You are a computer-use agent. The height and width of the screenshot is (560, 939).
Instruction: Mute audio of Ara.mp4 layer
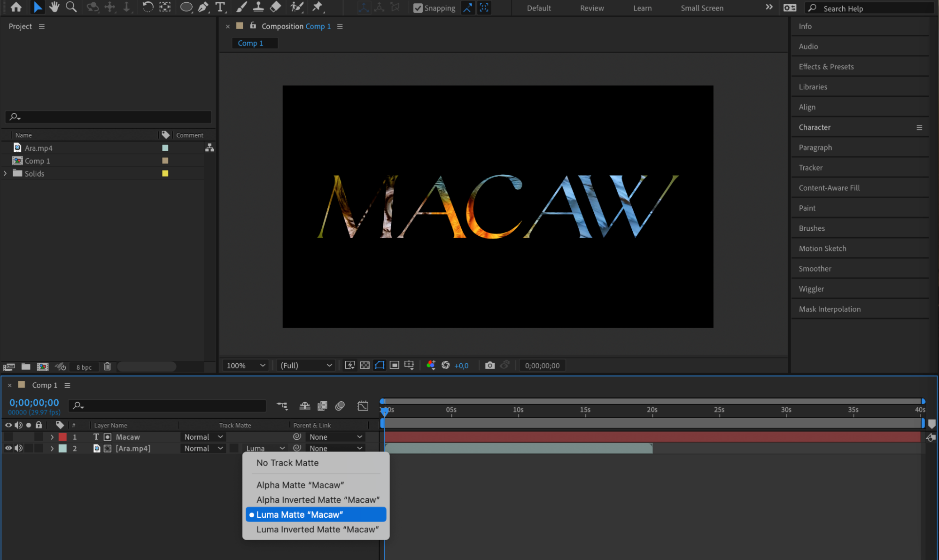(18, 449)
